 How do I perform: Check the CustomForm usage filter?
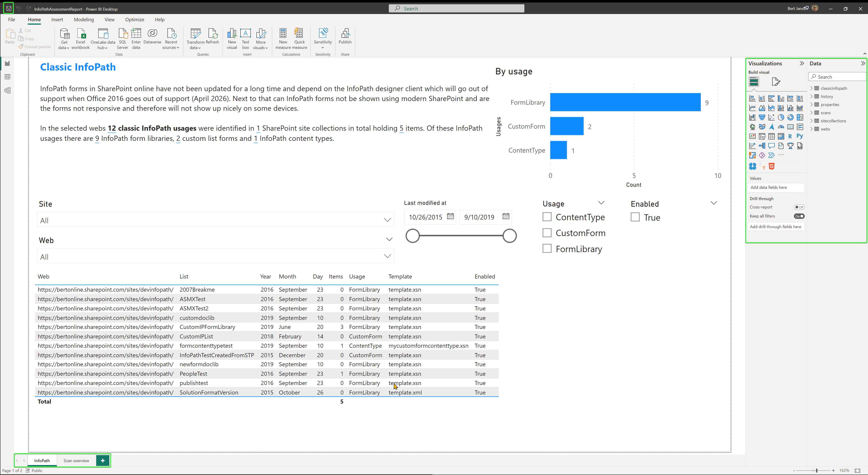pos(547,233)
